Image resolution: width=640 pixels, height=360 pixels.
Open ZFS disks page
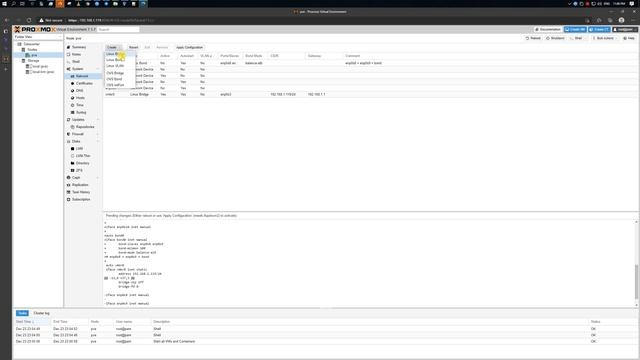point(79,170)
